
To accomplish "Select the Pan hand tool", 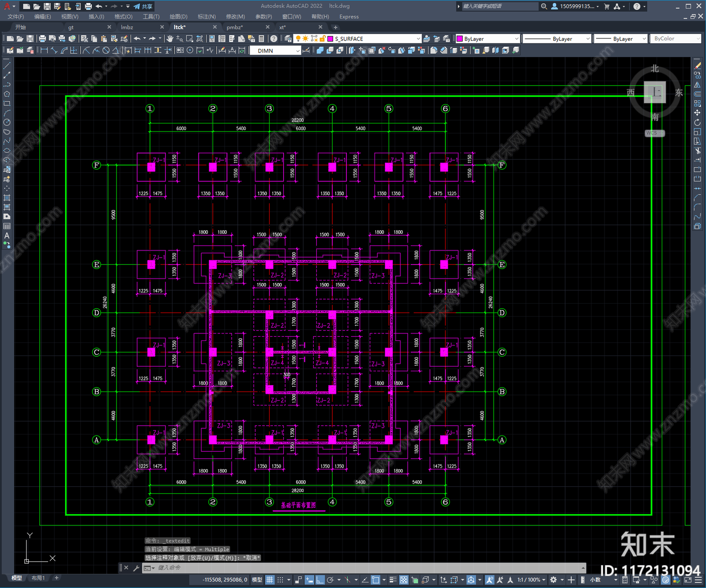I will coord(170,39).
